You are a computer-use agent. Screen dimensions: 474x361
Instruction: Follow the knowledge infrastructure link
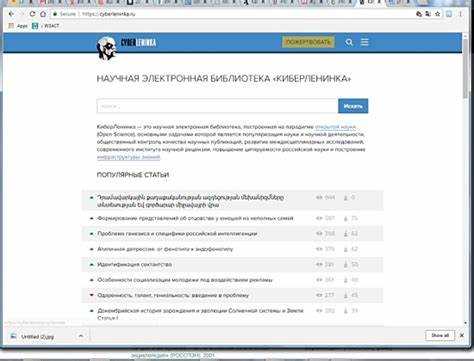[129, 157]
